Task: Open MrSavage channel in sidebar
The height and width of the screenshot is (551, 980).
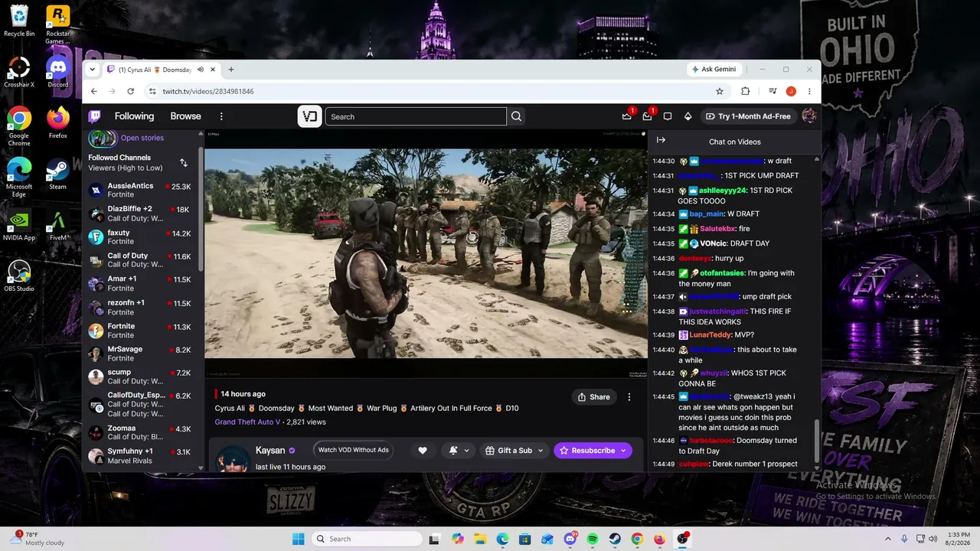Action: [x=140, y=354]
